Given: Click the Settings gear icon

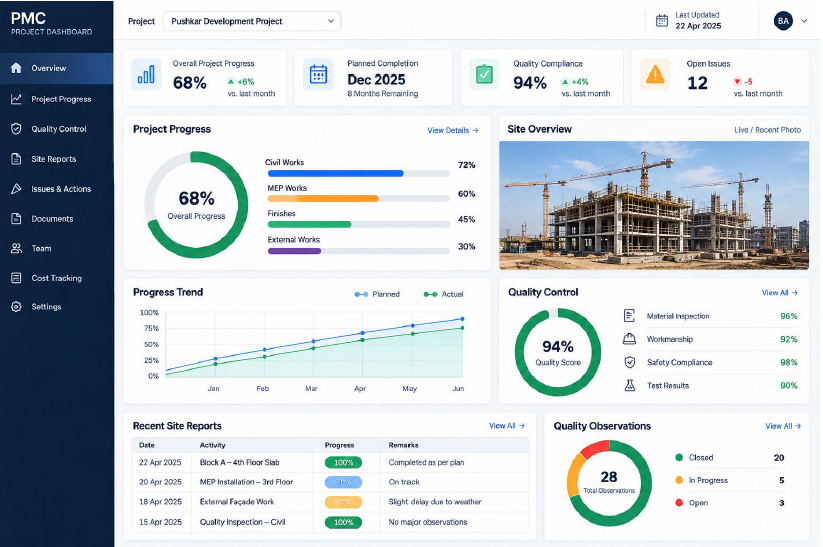Looking at the screenshot, I should 16,307.
